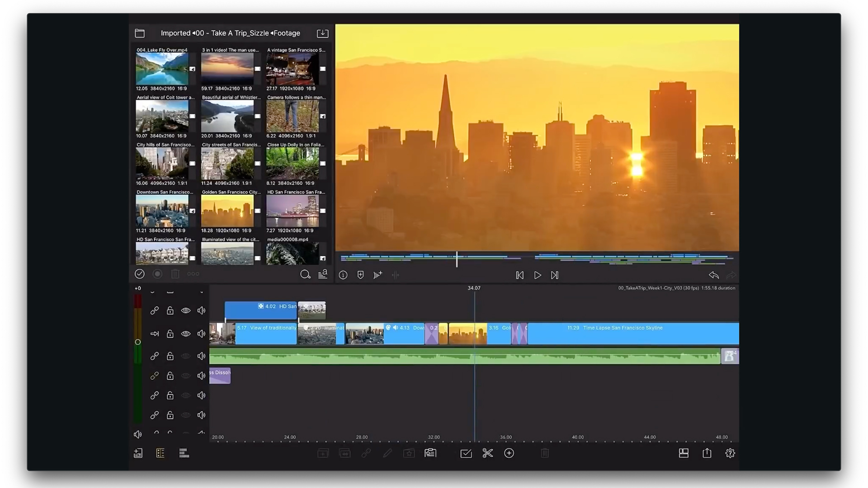Select the Footage breadcrumb folder
The width and height of the screenshot is (868, 488).
[x=287, y=33]
